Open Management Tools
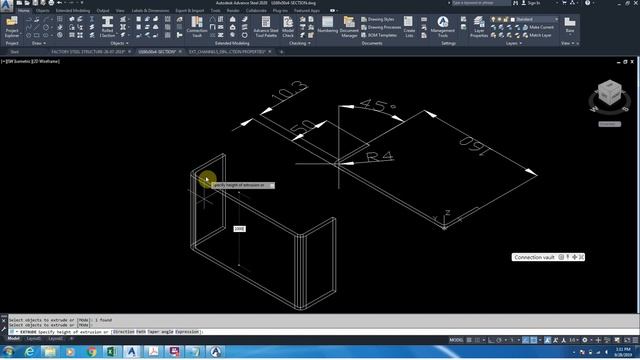 point(442,27)
